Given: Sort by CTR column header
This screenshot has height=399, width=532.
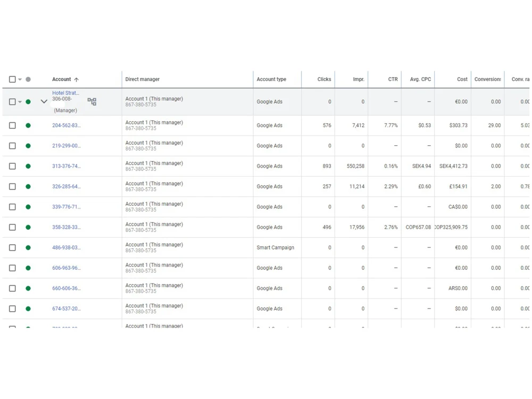Looking at the screenshot, I should click(x=393, y=79).
